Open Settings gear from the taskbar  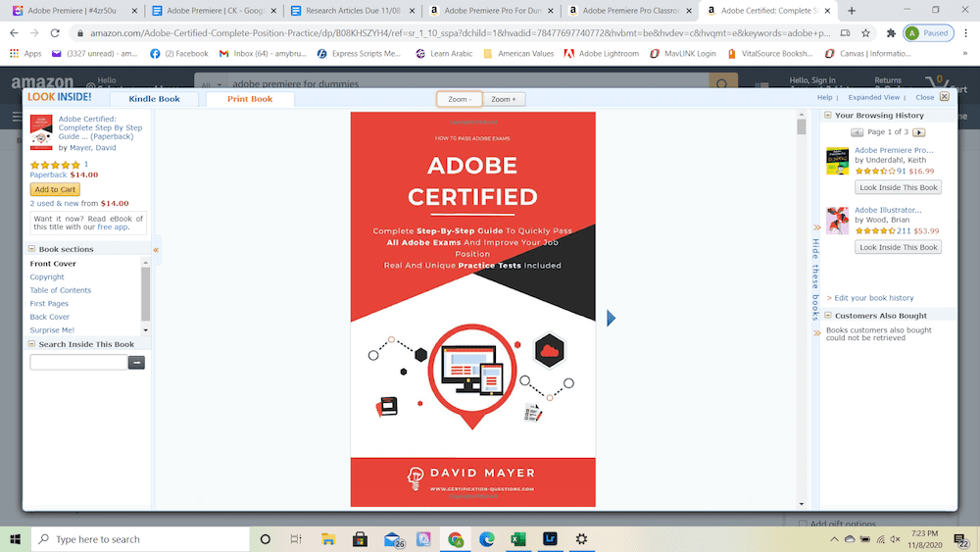pyautogui.click(x=581, y=539)
